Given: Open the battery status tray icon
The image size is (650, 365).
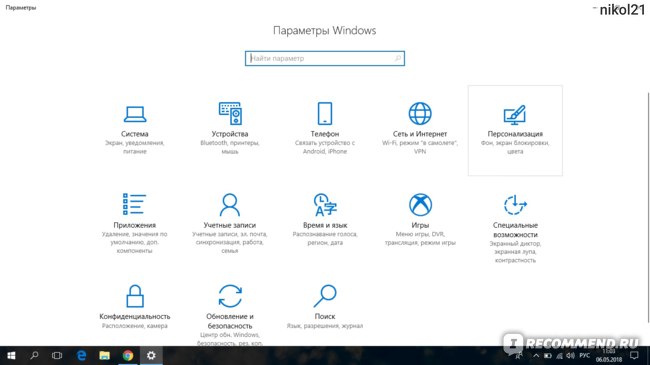Looking at the screenshot, I should (x=548, y=356).
